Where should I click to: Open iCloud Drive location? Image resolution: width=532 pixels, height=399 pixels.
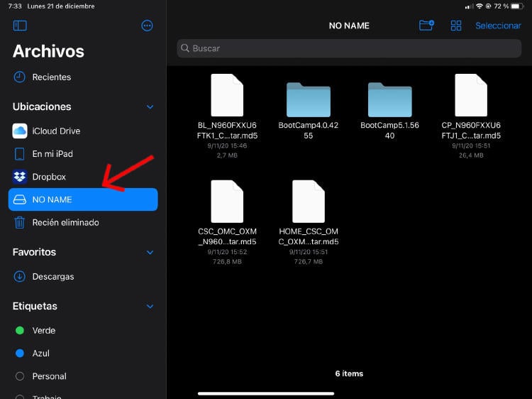(56, 131)
